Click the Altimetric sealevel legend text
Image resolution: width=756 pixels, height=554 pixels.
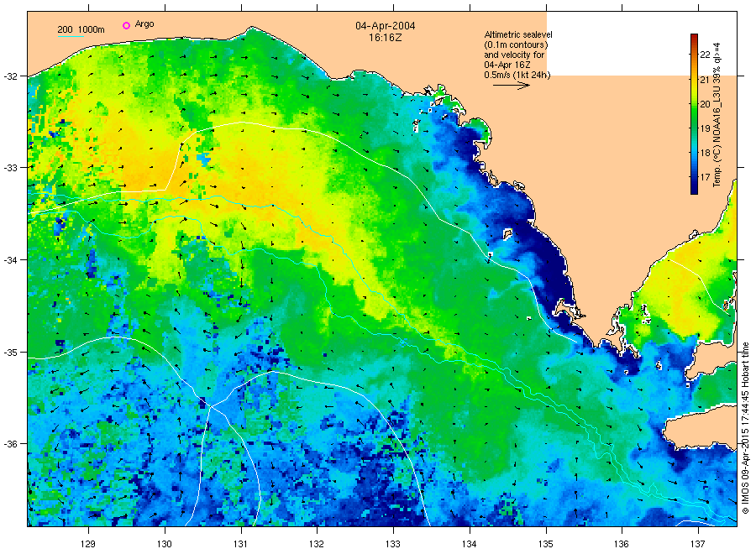pyautogui.click(x=517, y=55)
